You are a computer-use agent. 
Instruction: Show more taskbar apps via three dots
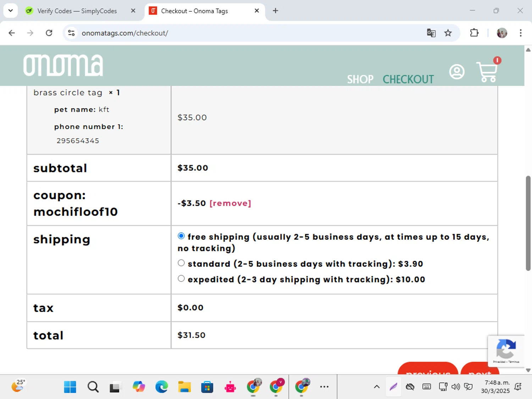[324, 387]
